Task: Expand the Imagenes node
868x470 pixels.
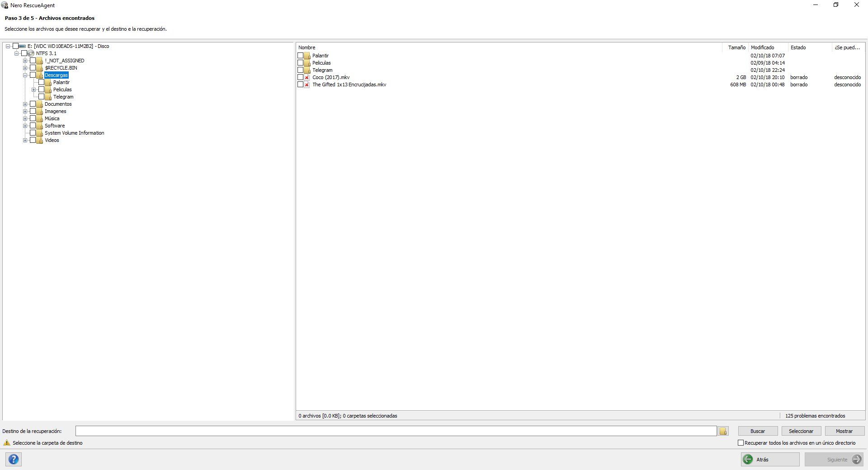Action: pos(25,111)
